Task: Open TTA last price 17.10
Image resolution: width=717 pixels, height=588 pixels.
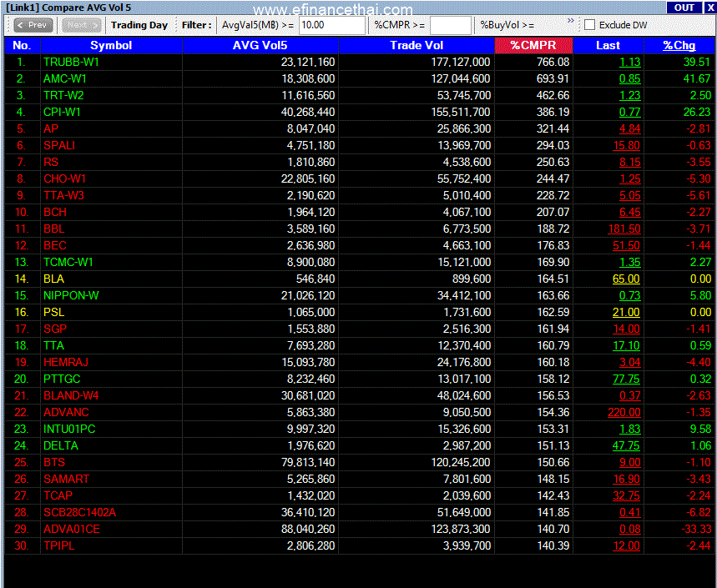Action: pos(627,346)
